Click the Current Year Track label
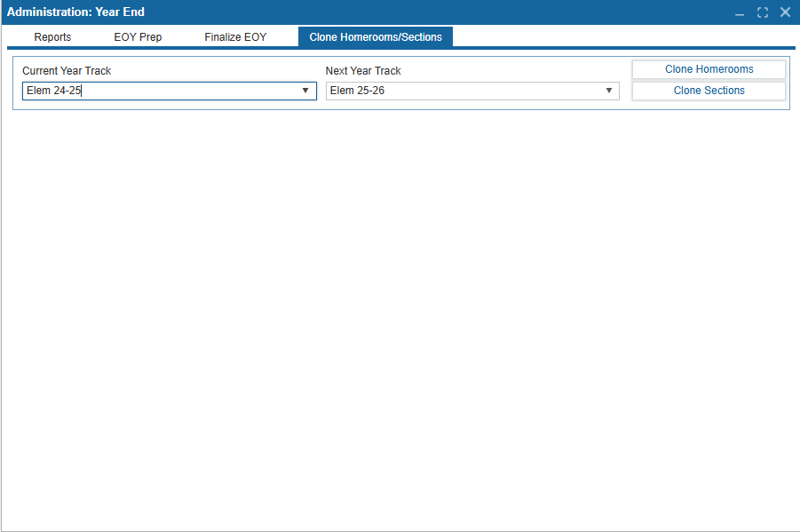 (x=67, y=71)
